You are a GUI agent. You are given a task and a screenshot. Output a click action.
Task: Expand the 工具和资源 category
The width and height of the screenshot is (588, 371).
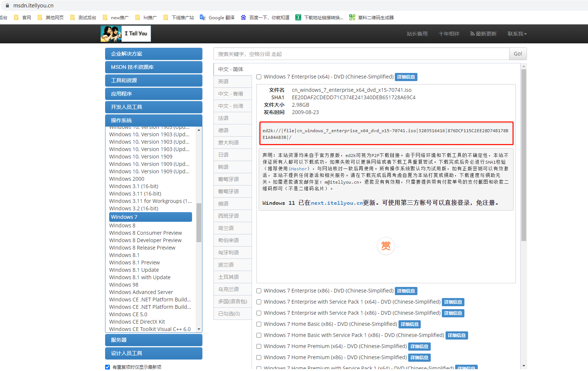[x=154, y=80]
